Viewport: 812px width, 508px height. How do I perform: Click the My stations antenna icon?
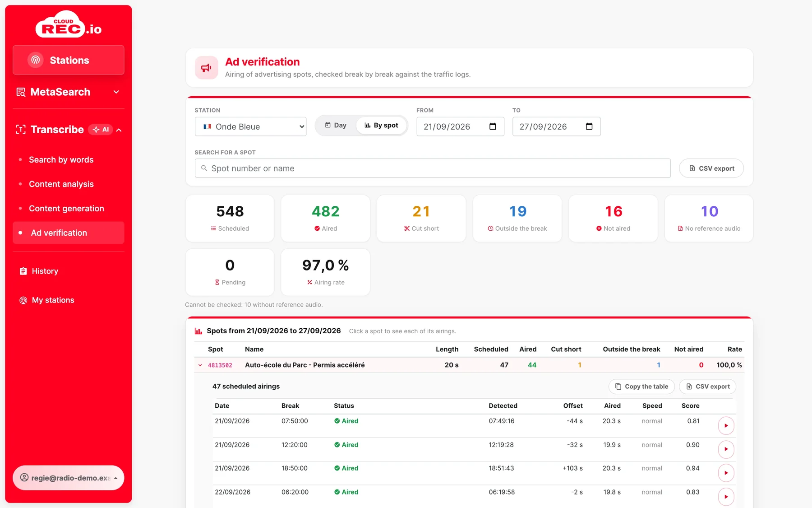(x=23, y=300)
